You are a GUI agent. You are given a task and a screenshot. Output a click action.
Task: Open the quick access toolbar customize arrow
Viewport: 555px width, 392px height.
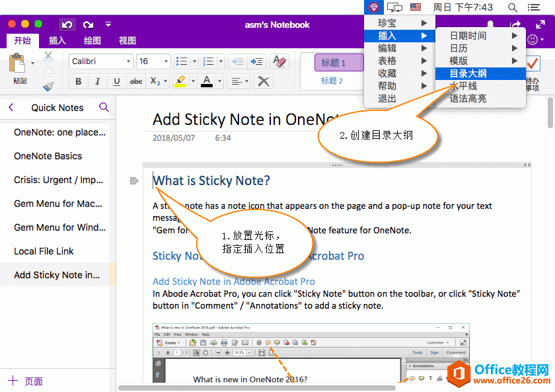point(108,24)
